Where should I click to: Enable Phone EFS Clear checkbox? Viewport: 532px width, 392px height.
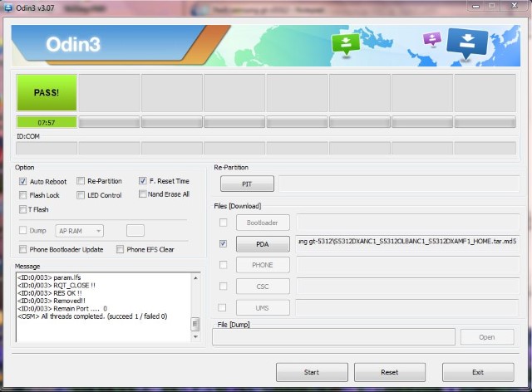pos(121,249)
